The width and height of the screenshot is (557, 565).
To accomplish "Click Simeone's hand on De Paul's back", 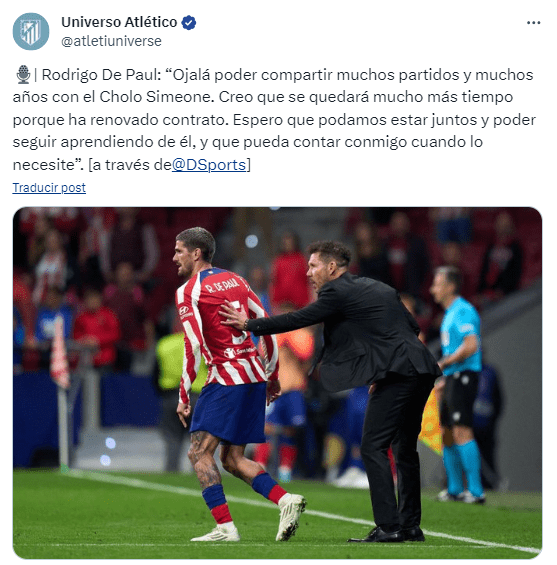I will tap(233, 315).
